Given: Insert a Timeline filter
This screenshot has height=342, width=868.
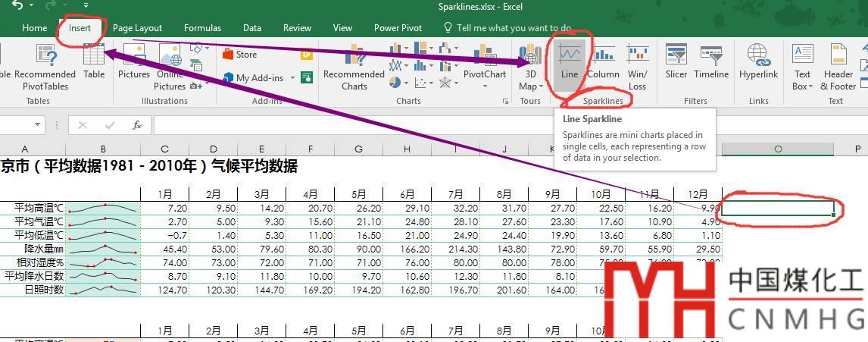Looking at the screenshot, I should pyautogui.click(x=710, y=61).
